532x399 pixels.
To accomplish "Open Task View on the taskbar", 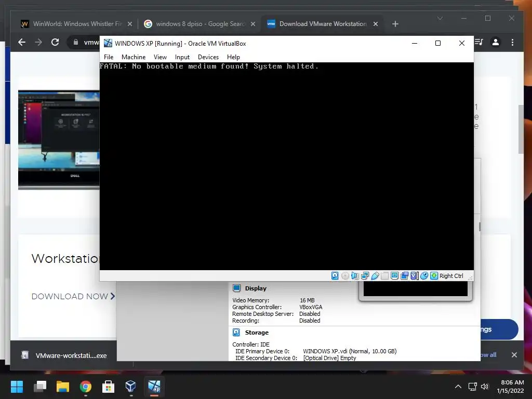I will (40, 387).
